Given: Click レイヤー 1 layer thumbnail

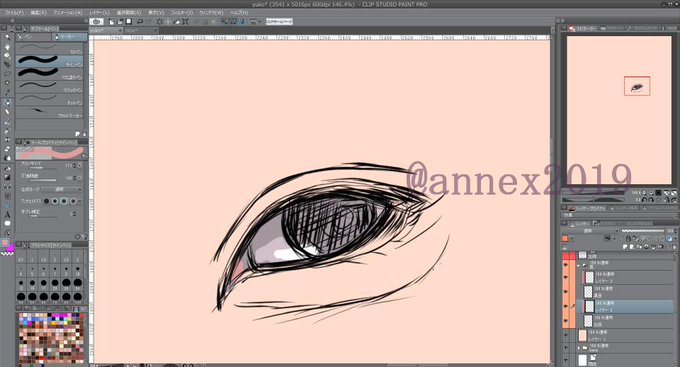Looking at the screenshot, I should point(582,335).
